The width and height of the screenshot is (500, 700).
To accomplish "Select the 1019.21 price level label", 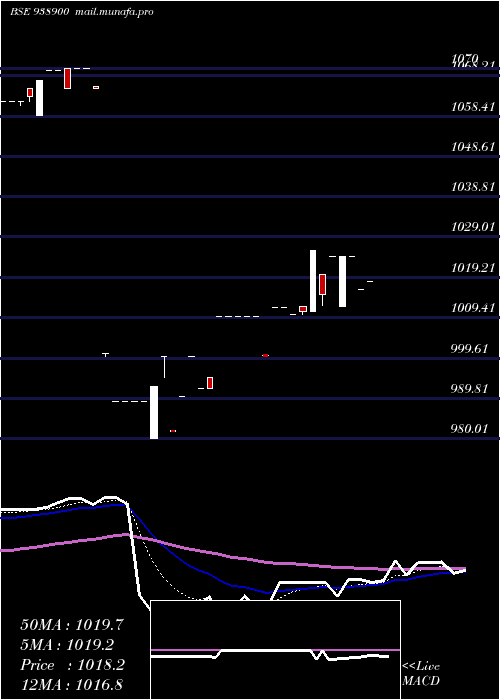I will (474, 268).
